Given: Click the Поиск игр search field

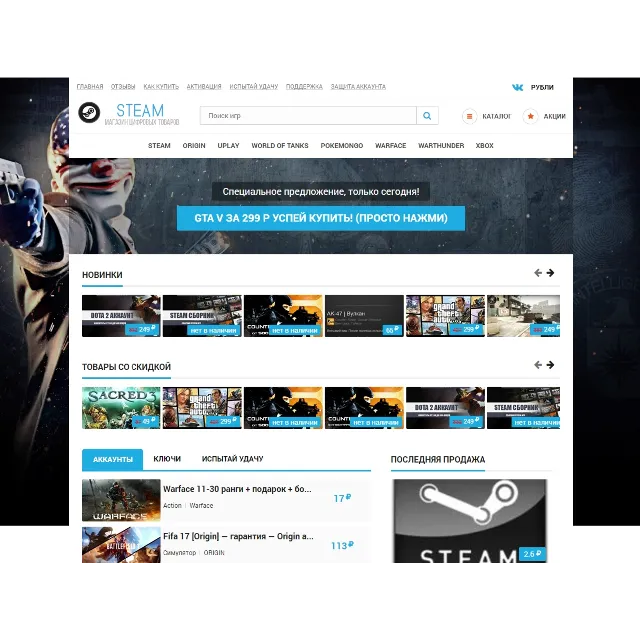Looking at the screenshot, I should tap(308, 116).
